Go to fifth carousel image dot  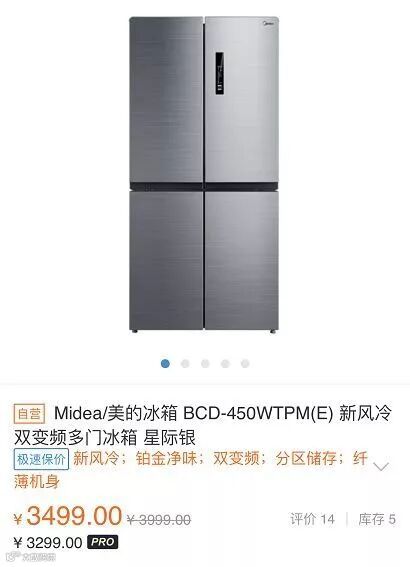[x=245, y=363]
